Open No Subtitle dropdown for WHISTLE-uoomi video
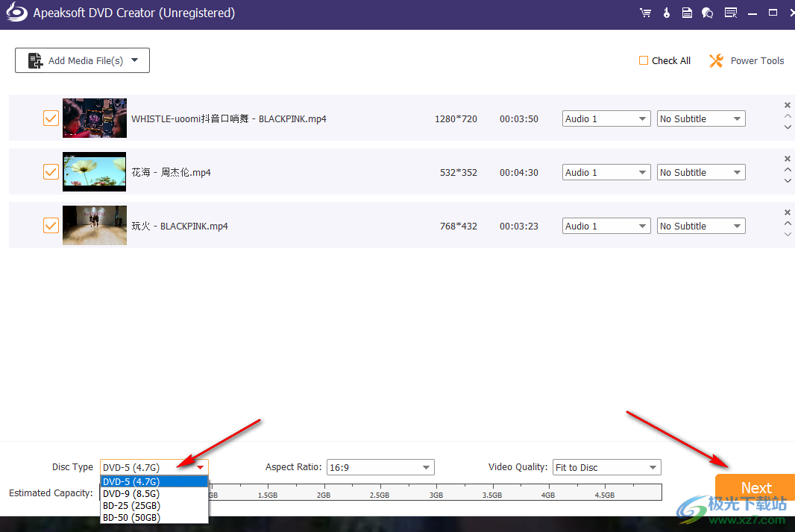Screen dimensions: 795x532 [701, 118]
